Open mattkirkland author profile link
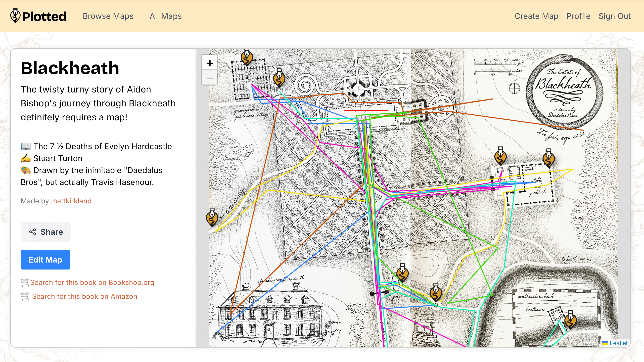The width and height of the screenshot is (644, 362). [71, 201]
